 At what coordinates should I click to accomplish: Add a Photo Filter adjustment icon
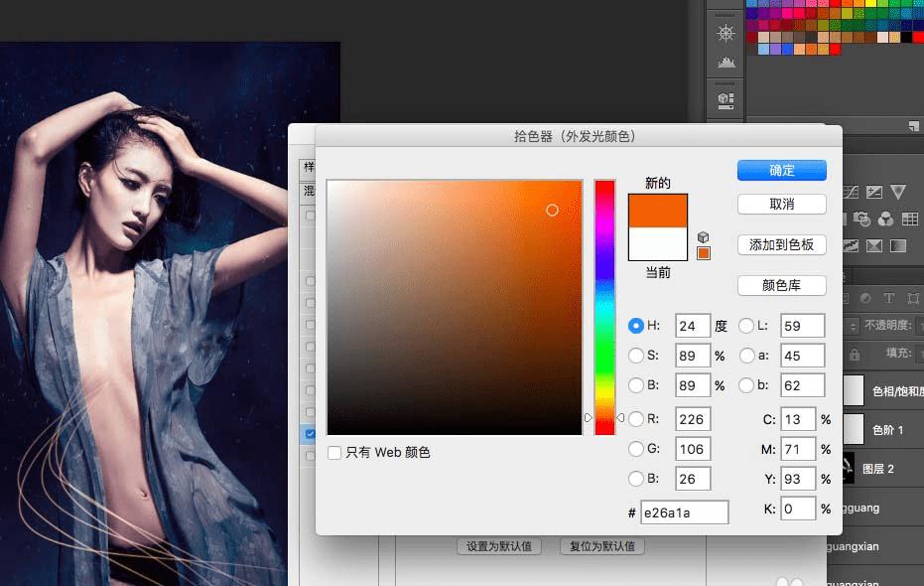click(x=861, y=220)
